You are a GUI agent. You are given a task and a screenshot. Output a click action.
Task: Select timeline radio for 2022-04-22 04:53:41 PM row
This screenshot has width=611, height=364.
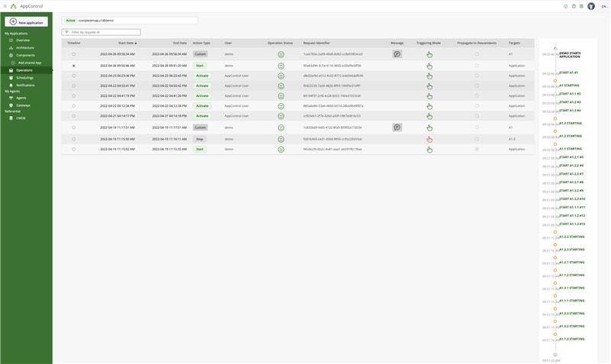73,86
